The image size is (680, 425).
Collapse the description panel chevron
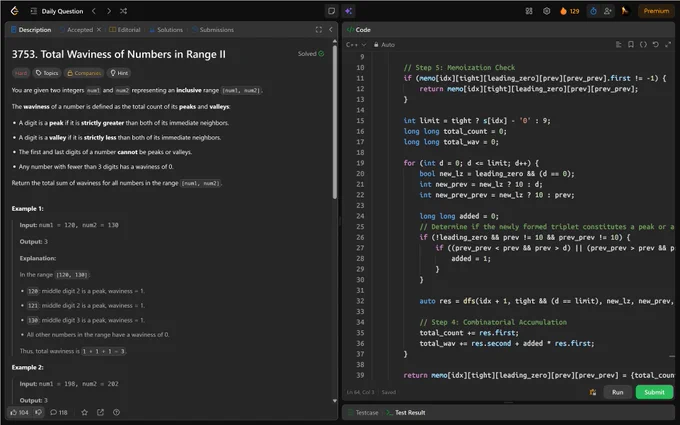pyautogui.click(x=331, y=30)
